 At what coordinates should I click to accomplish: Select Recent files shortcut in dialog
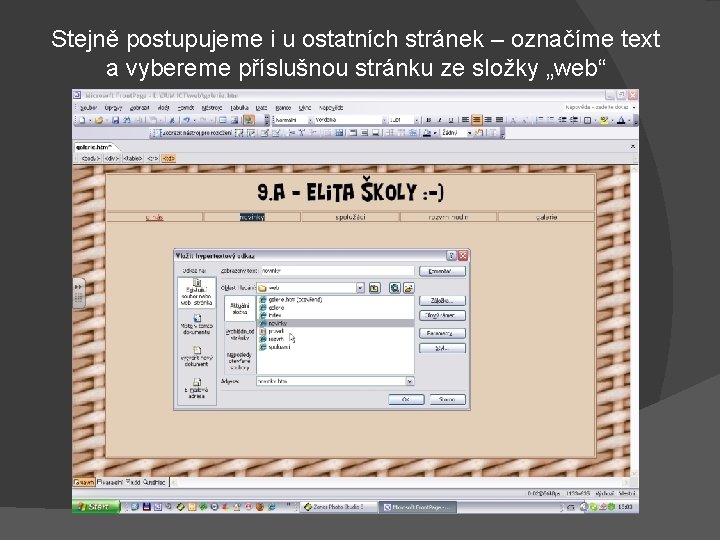click(240, 361)
